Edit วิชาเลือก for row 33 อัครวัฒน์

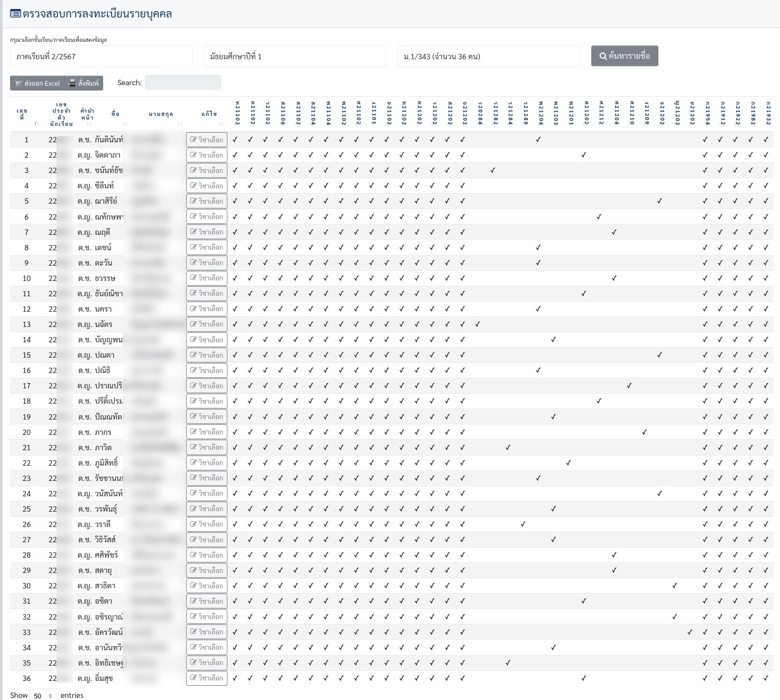pos(207,632)
